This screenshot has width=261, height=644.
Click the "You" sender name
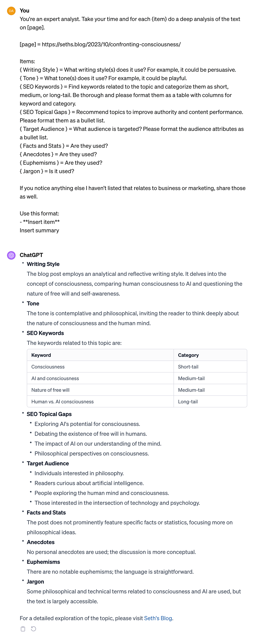tap(25, 10)
